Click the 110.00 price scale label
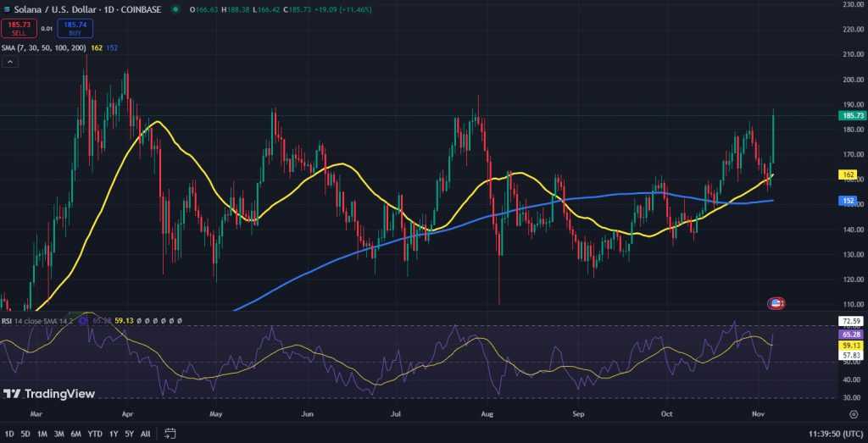Viewport: 868px width, 443px height. (x=854, y=304)
